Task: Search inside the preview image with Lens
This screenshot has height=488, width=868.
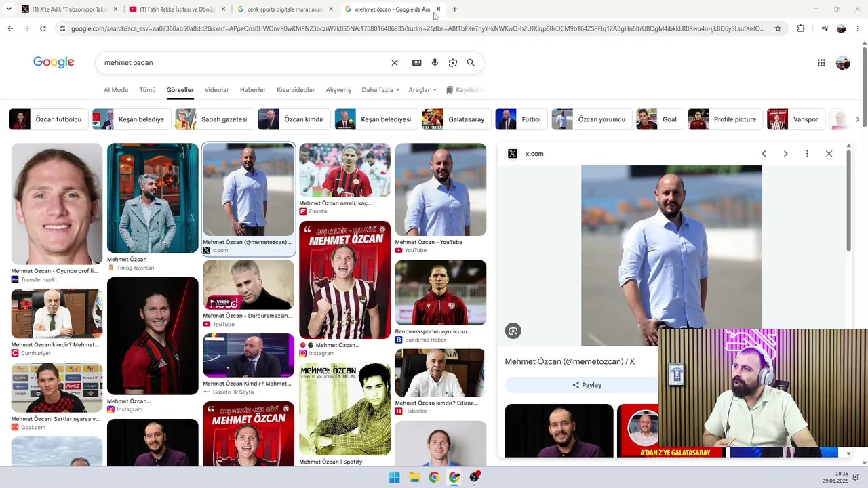Action: point(513,331)
